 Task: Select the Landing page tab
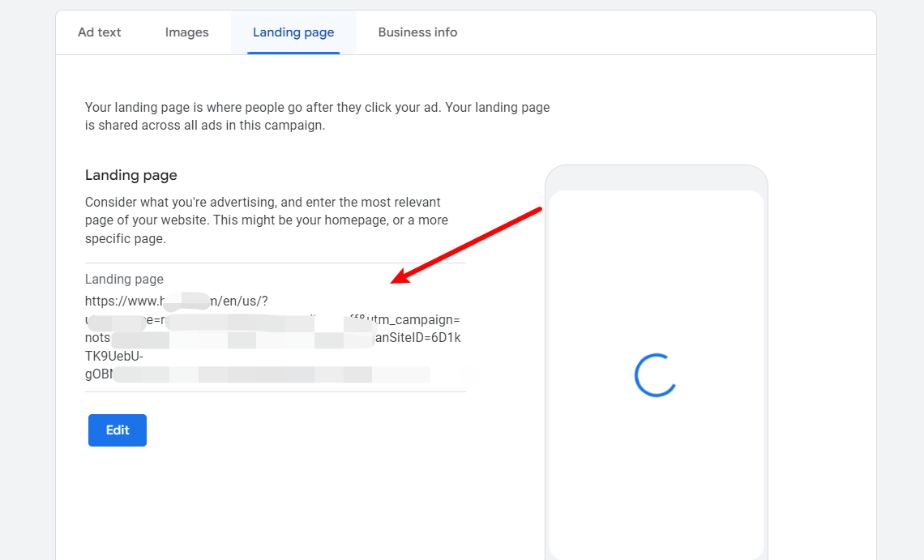coord(293,32)
